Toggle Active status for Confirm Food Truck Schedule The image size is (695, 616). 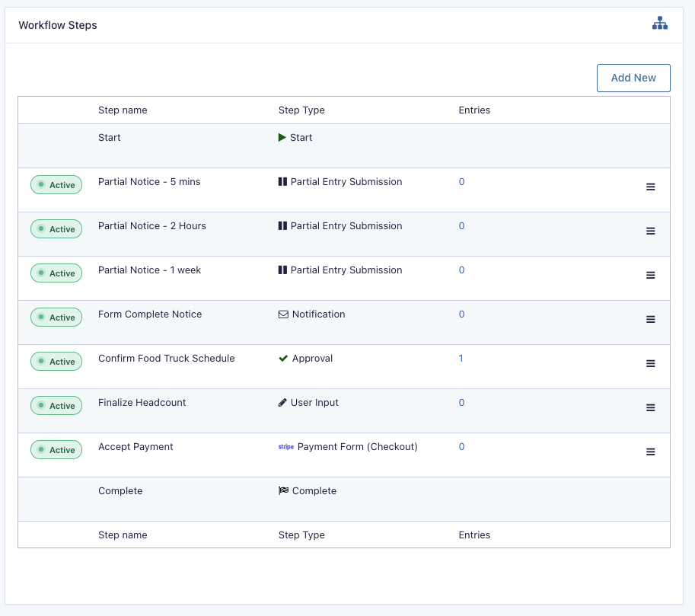coord(56,362)
